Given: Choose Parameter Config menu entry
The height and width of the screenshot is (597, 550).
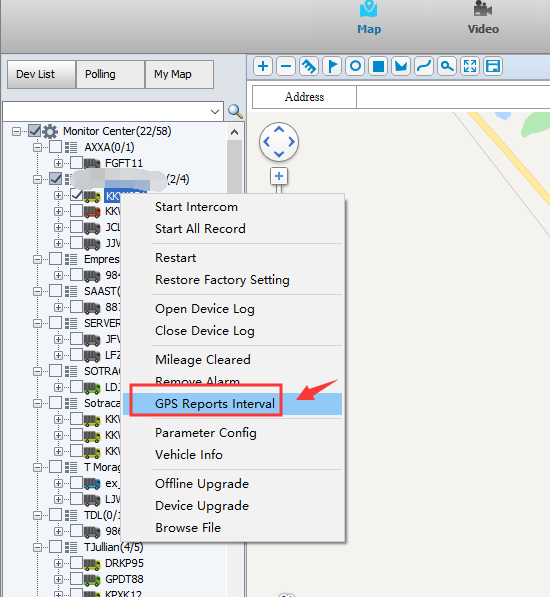Looking at the screenshot, I should tap(232, 433).
